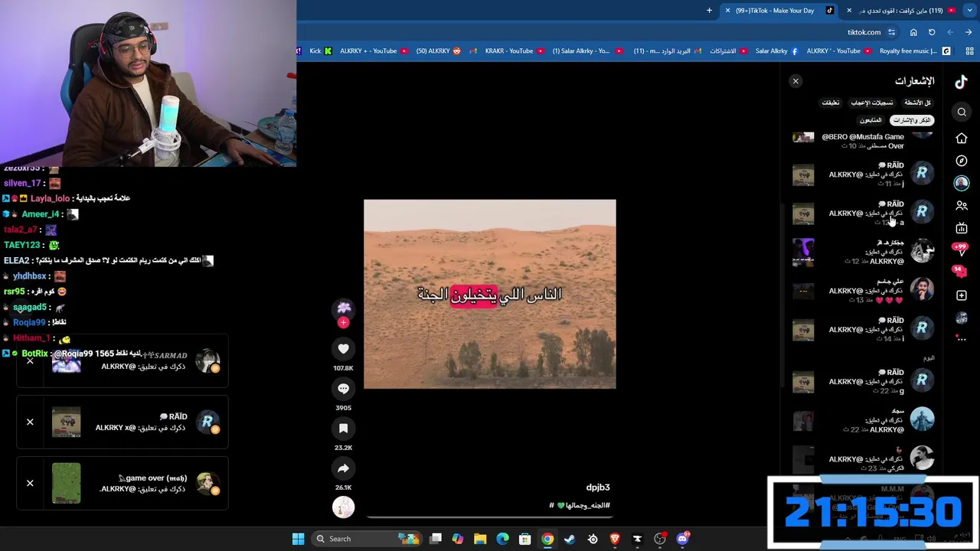Viewport: 980px width, 551px height.
Task: Click the upload plus icon in sidebar
Action: coord(962,295)
